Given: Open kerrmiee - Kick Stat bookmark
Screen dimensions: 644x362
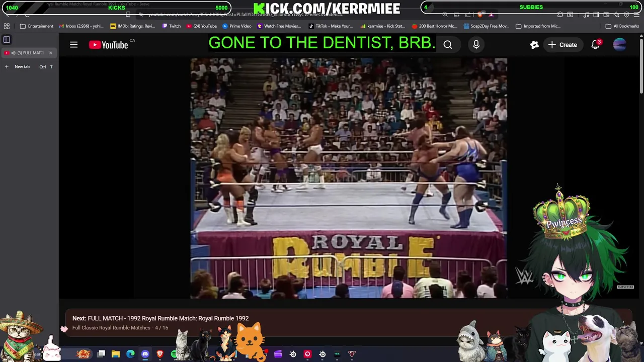Looking at the screenshot, I should pyautogui.click(x=382, y=26).
